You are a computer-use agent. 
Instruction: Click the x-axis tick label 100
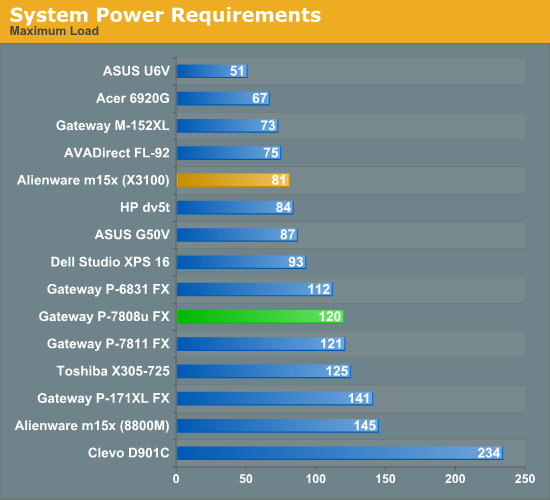(x=316, y=479)
